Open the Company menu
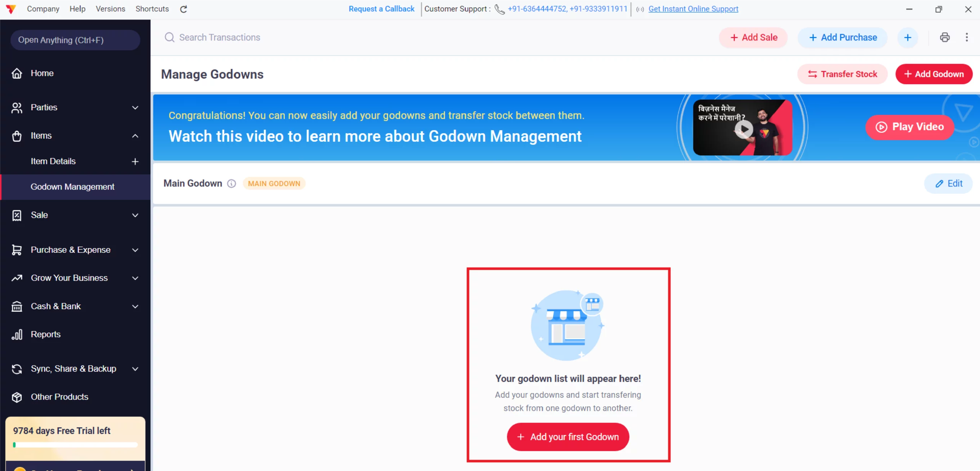980x471 pixels. pyautogui.click(x=43, y=9)
